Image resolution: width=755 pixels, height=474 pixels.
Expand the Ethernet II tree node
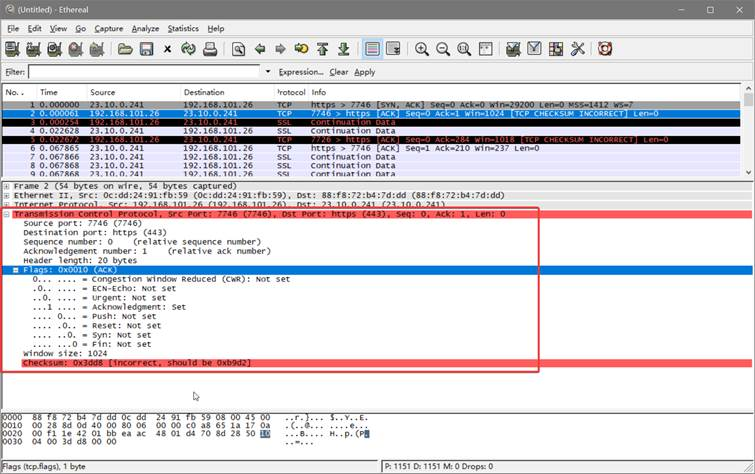[x=6, y=196]
